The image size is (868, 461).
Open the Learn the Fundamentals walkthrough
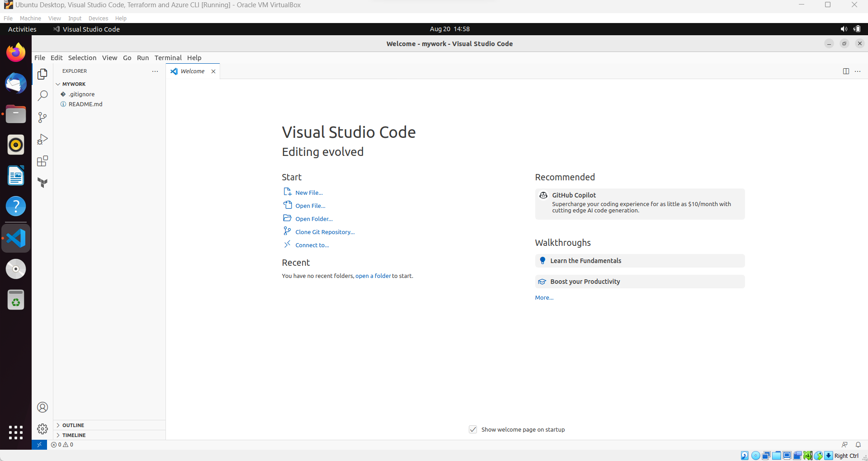pos(585,260)
